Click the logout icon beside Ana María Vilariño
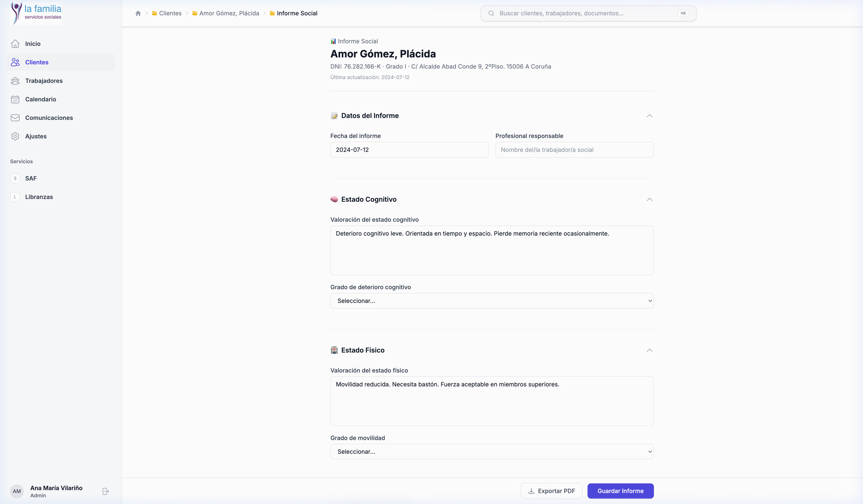Viewport: 863px width, 504px height. click(x=106, y=491)
